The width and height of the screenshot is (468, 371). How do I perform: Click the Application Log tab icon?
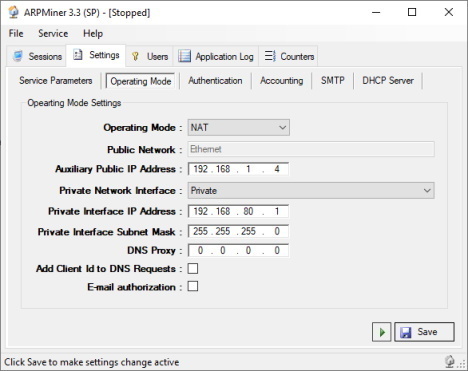(184, 56)
